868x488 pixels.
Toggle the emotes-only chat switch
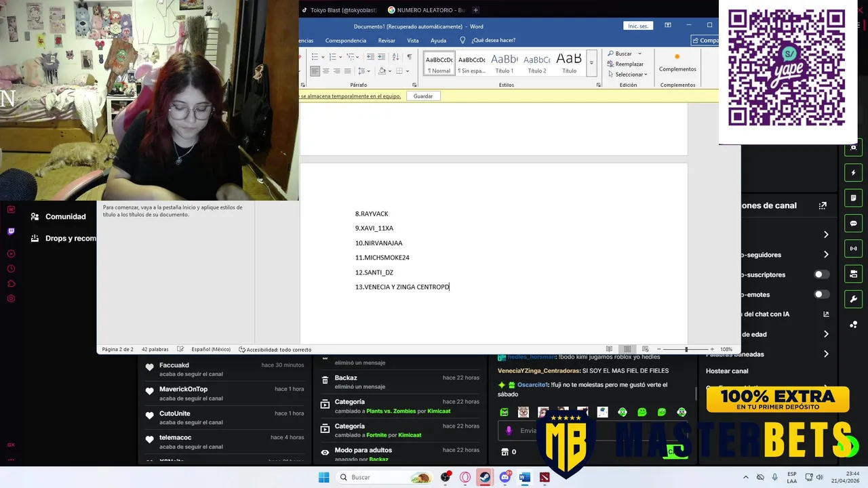pos(822,294)
